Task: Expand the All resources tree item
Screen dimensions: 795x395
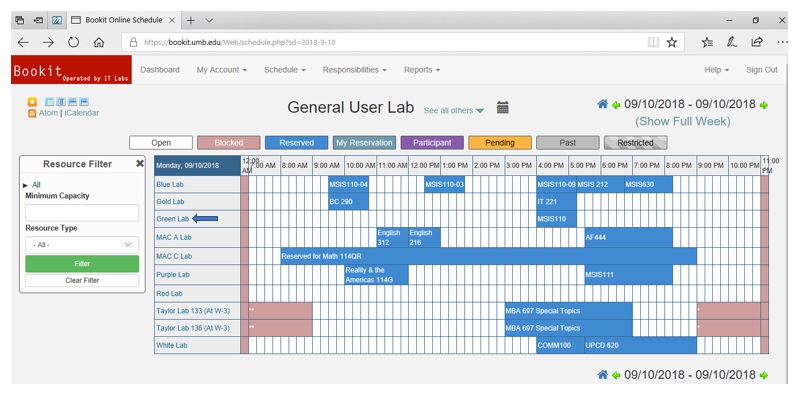Action: pyautogui.click(x=32, y=185)
